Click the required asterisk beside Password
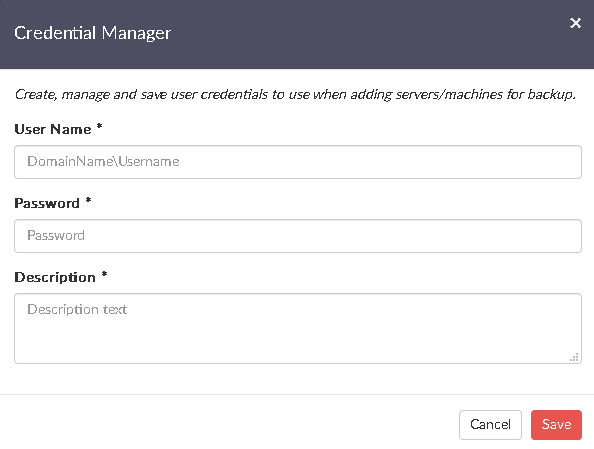594x449 pixels. coord(88,200)
